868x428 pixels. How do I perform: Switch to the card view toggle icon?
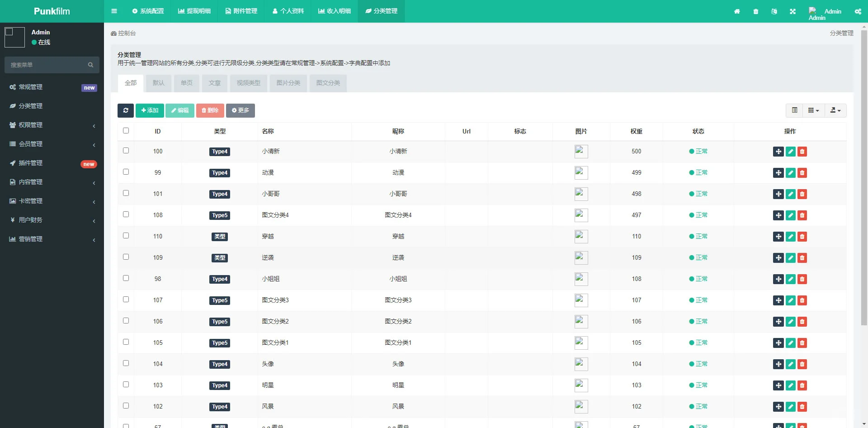(x=794, y=110)
